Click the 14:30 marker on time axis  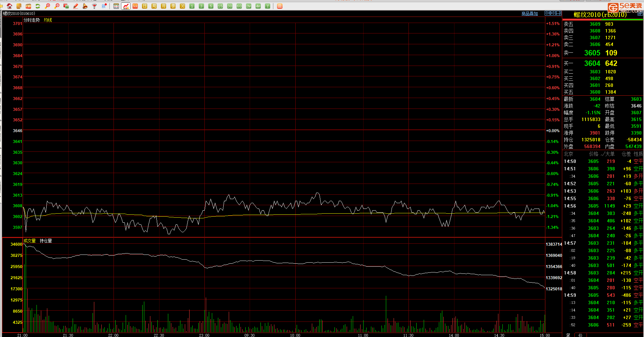[x=499, y=335]
